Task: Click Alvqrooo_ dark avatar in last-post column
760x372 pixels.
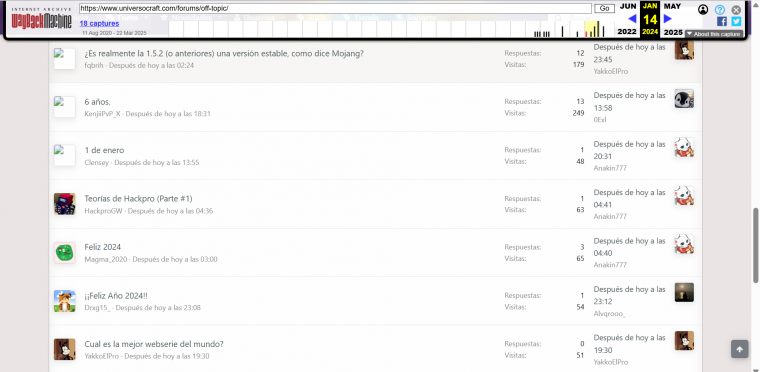Action: (684, 292)
